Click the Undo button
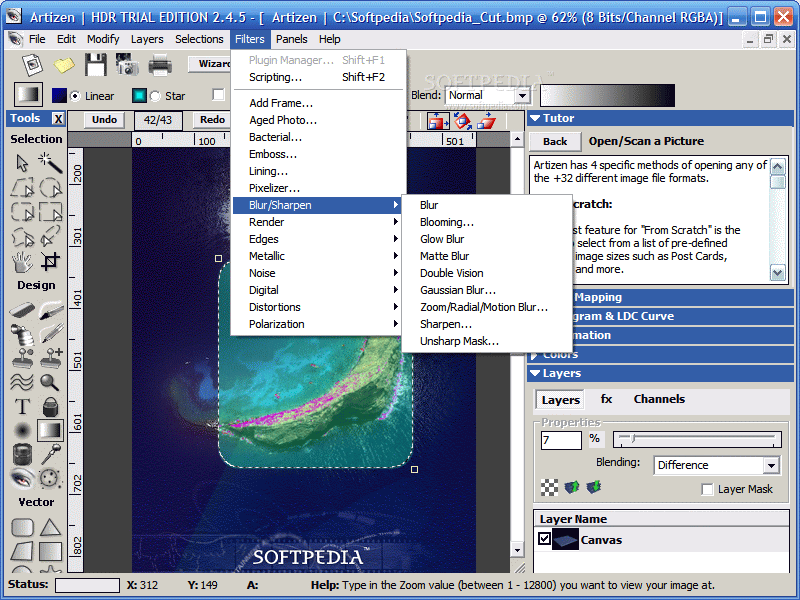The width and height of the screenshot is (800, 600). click(x=104, y=119)
